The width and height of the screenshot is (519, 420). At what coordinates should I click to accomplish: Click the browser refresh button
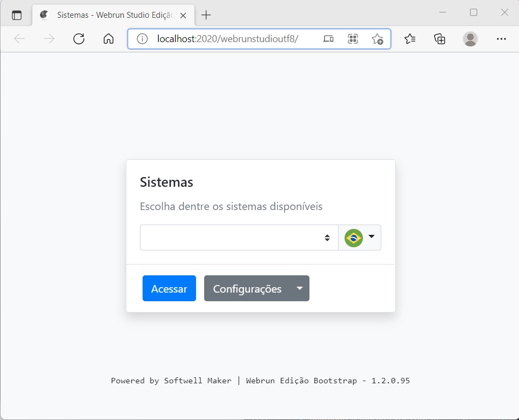pos(79,39)
